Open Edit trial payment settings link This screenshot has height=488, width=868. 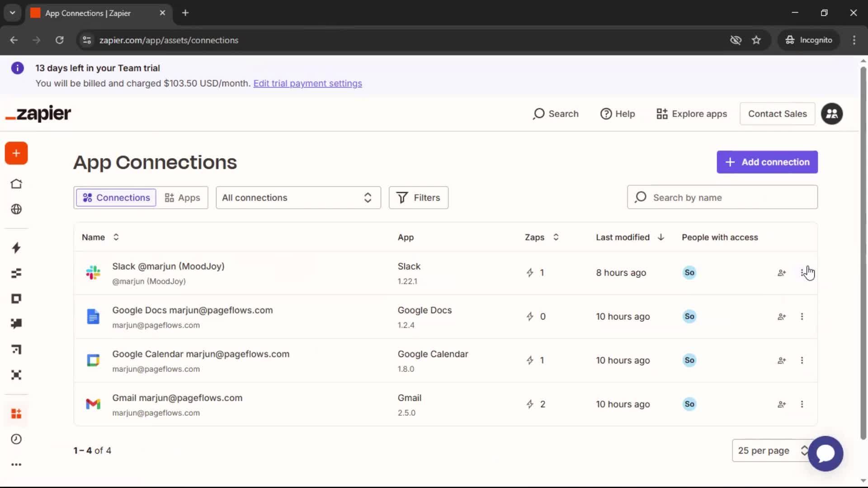(307, 84)
